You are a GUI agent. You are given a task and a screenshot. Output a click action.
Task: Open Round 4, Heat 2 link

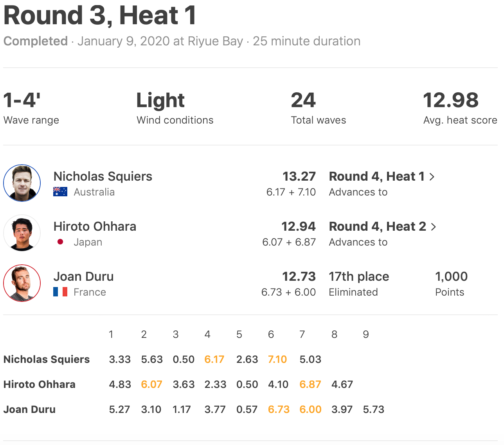[x=377, y=226]
